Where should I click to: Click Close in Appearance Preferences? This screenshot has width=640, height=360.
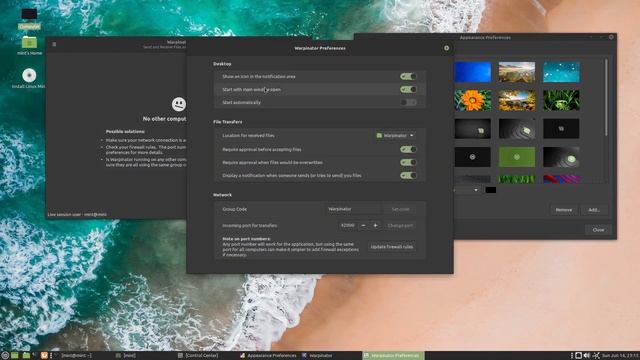coord(598,230)
